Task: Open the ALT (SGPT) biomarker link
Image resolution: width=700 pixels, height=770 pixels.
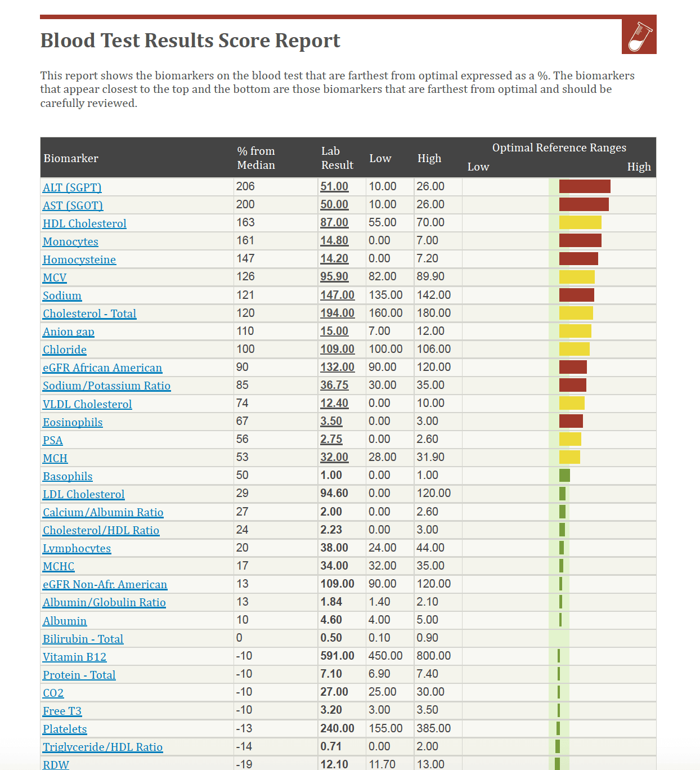Action: [x=72, y=187]
